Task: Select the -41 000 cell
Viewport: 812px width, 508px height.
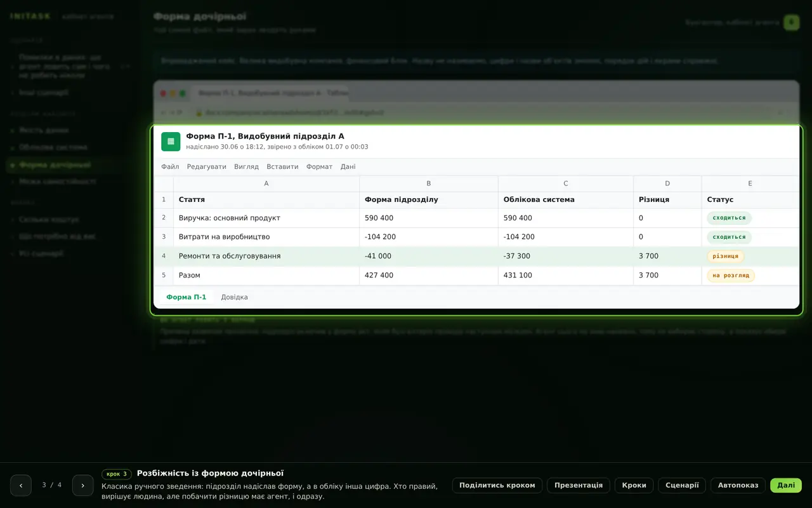Action: tap(429, 256)
